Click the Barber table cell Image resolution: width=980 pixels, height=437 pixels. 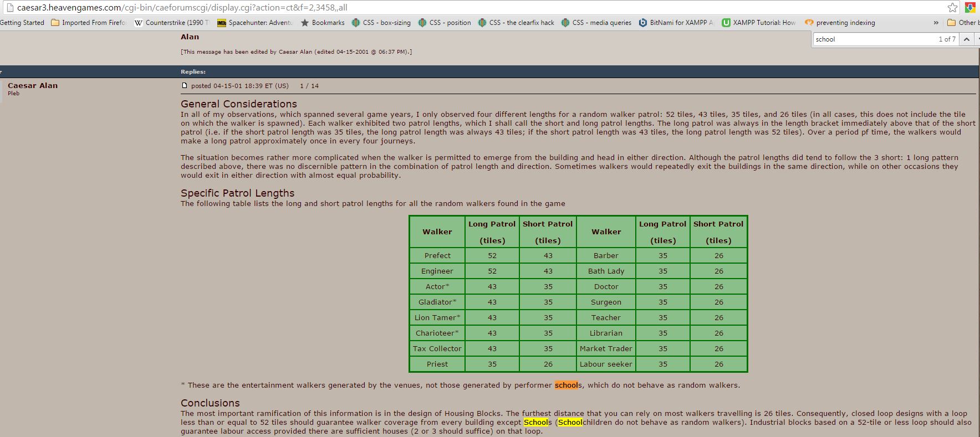[x=606, y=255]
